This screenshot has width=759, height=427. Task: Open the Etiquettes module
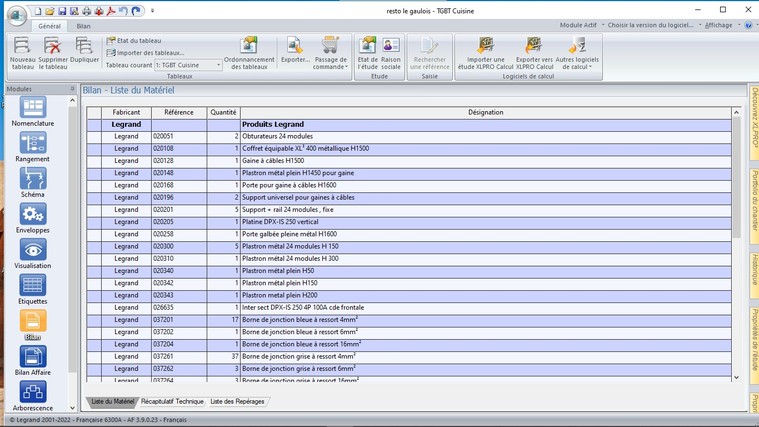33,286
